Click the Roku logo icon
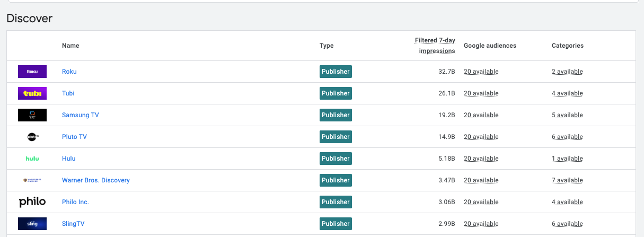Image resolution: width=644 pixels, height=237 pixels. [32, 72]
